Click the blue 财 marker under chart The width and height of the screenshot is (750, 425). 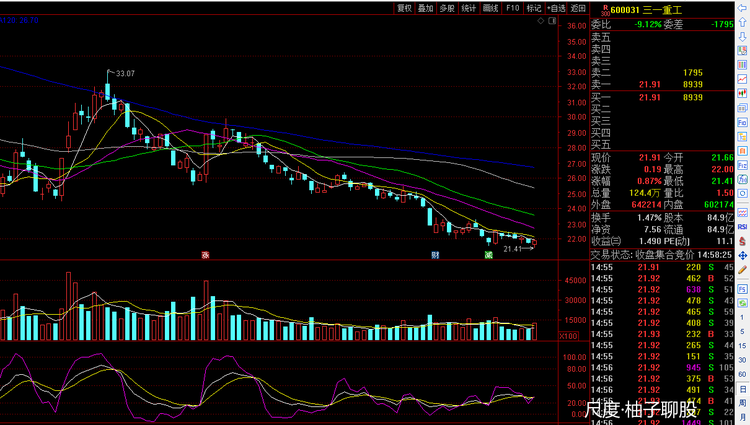point(435,255)
